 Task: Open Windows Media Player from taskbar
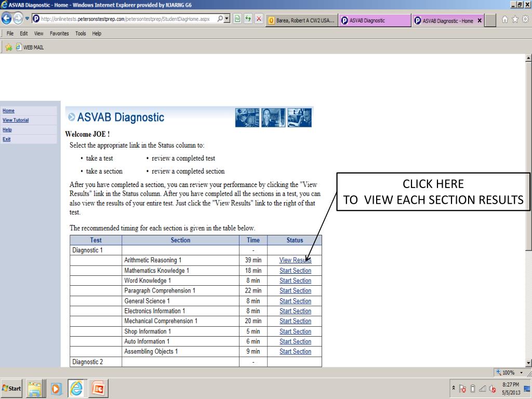(56, 389)
